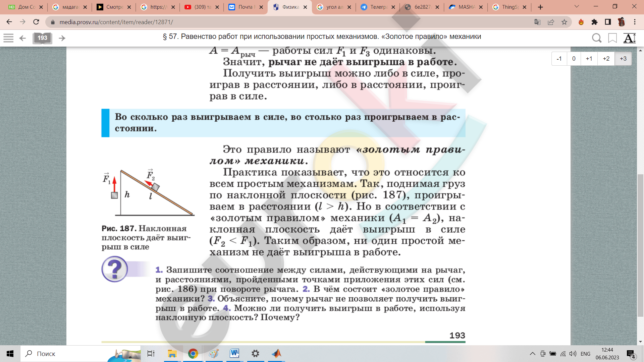Image resolution: width=644 pixels, height=362 pixels.
Task: Toggle the browser side panel
Action: (x=608, y=22)
